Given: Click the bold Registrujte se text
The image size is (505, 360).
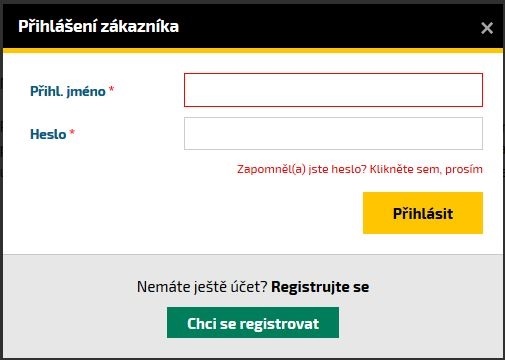Looking at the screenshot, I should point(320,287).
